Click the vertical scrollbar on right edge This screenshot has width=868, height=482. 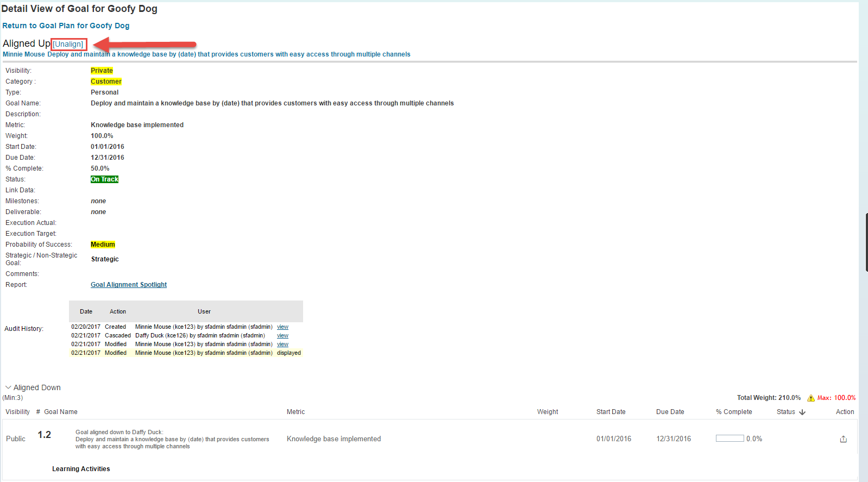click(866, 242)
